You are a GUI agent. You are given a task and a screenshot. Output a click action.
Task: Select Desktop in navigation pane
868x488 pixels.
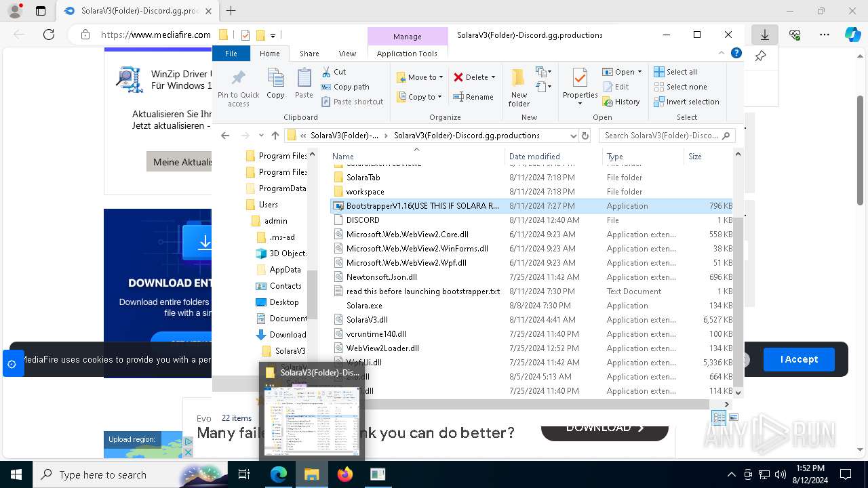pos(277,302)
